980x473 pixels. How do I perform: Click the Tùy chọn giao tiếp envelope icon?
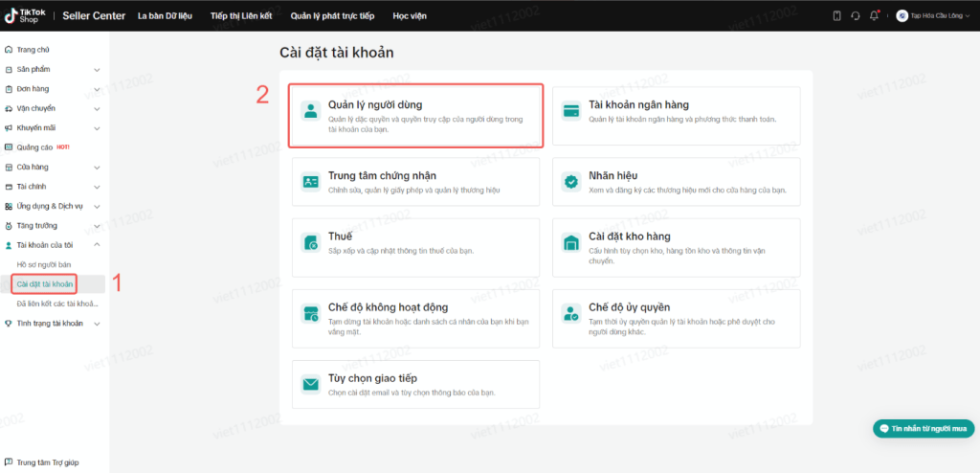click(x=310, y=385)
